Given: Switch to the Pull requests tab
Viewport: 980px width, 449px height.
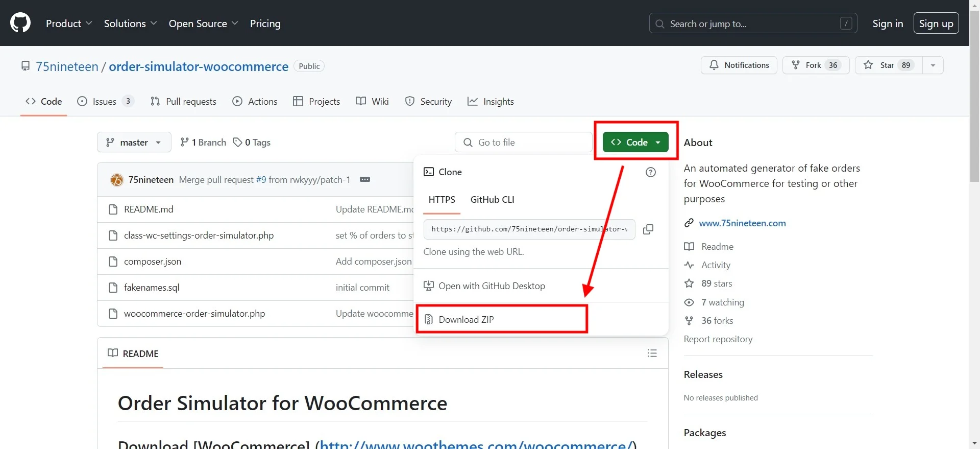Looking at the screenshot, I should point(184,101).
